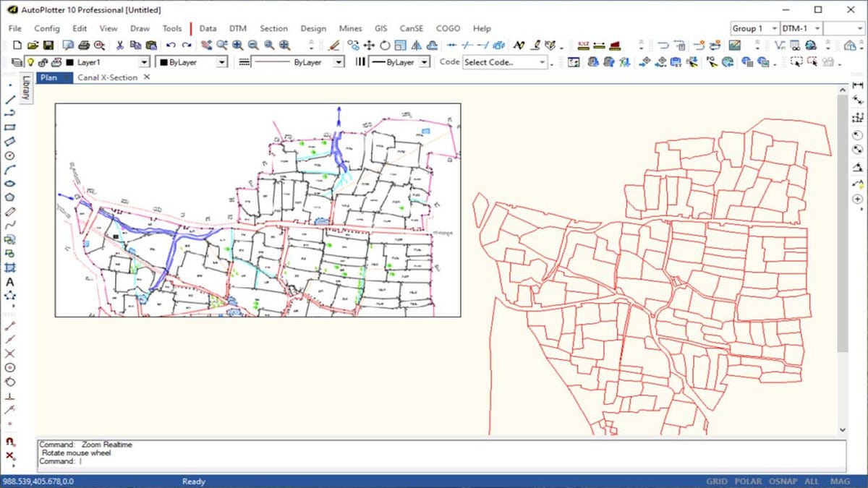Open the DTM-1 dropdown
Viewport: 868px width, 488px height.
click(x=816, y=27)
